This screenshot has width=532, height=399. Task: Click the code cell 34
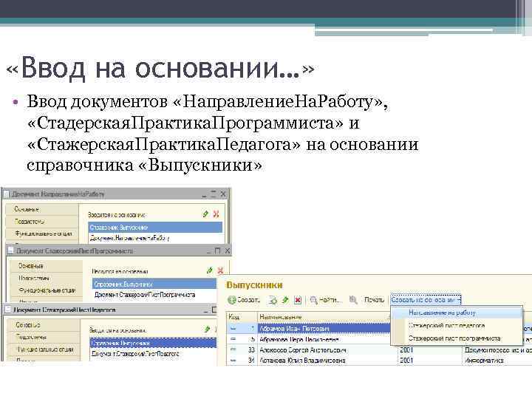(x=251, y=361)
